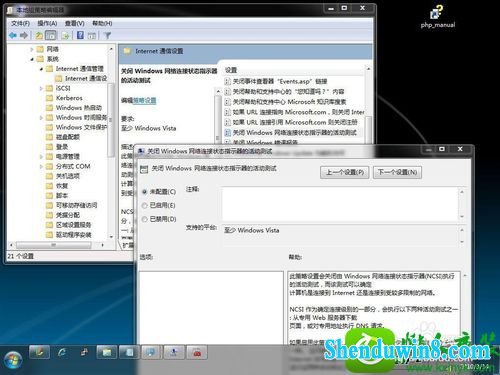Select 区域设置服务 tree item
Image resolution: width=500 pixels, height=375 pixels.
[x=68, y=225]
